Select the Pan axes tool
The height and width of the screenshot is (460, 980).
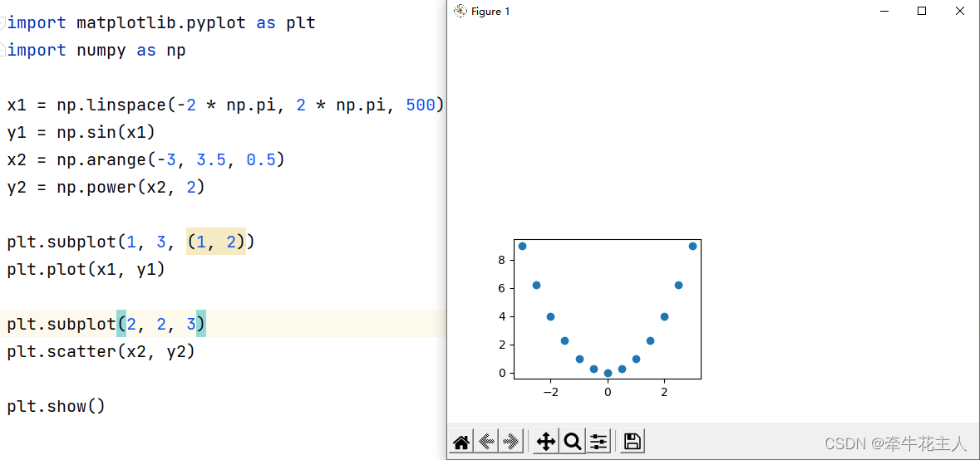[545, 442]
